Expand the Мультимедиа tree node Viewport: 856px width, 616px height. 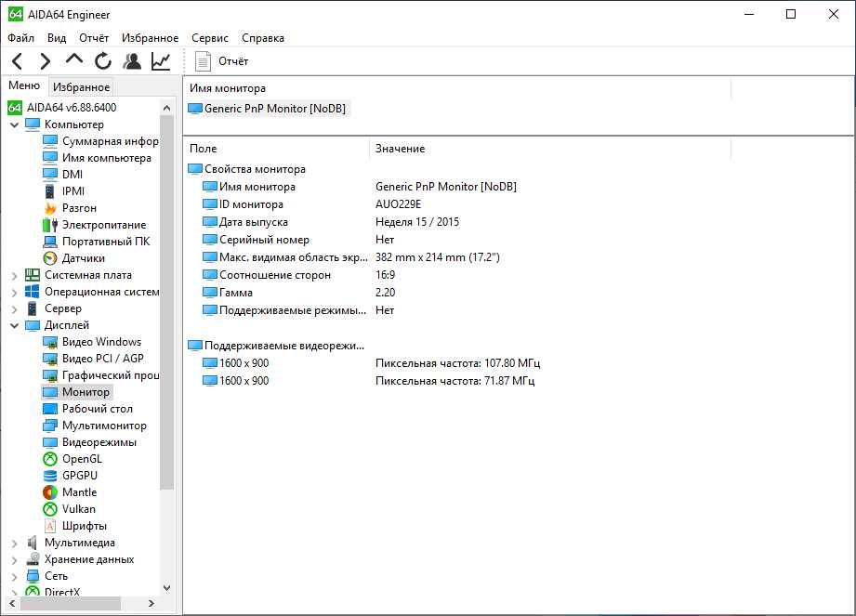(x=15, y=543)
